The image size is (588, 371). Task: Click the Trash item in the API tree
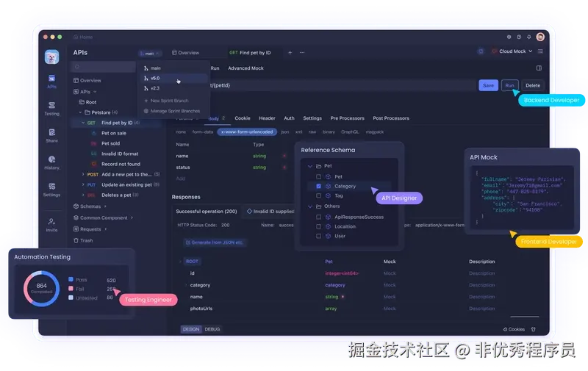click(x=83, y=240)
